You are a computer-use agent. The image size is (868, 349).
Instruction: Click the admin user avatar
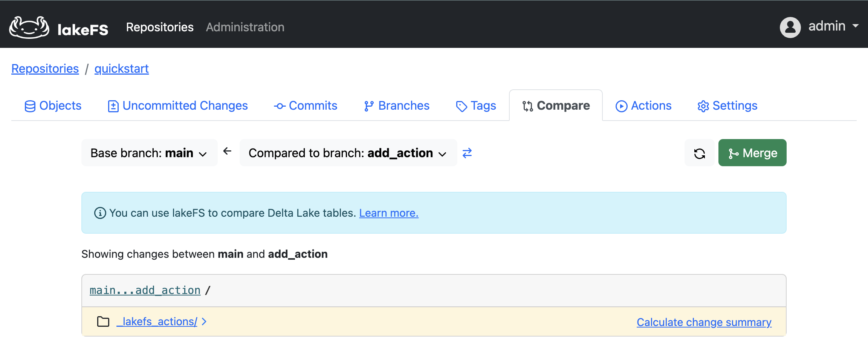coord(790,27)
